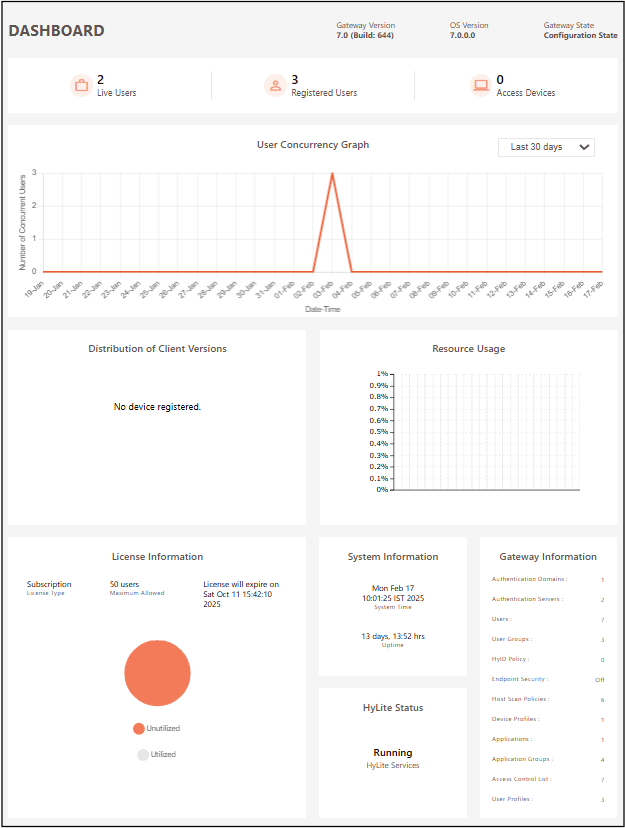This screenshot has width=625, height=828.
Task: Open Authentication Domains link
Action: pyautogui.click(x=529, y=579)
